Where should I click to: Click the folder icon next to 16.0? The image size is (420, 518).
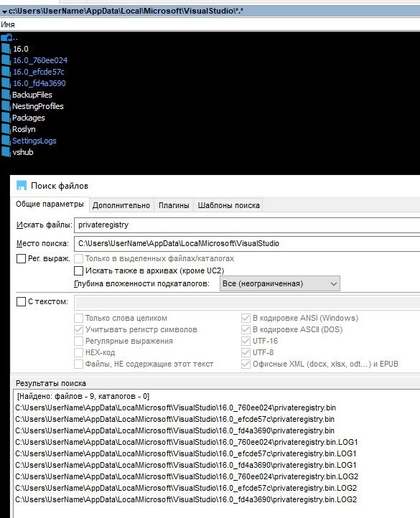tap(6, 49)
